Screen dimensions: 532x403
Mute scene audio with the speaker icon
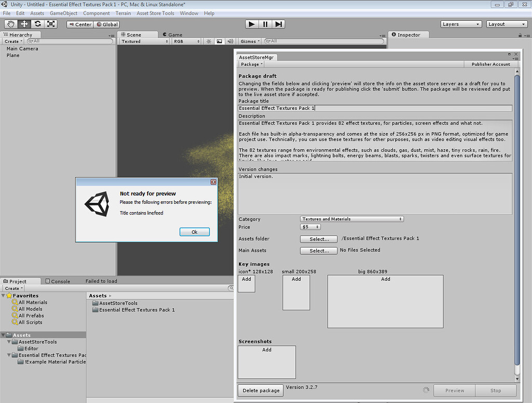[230, 41]
